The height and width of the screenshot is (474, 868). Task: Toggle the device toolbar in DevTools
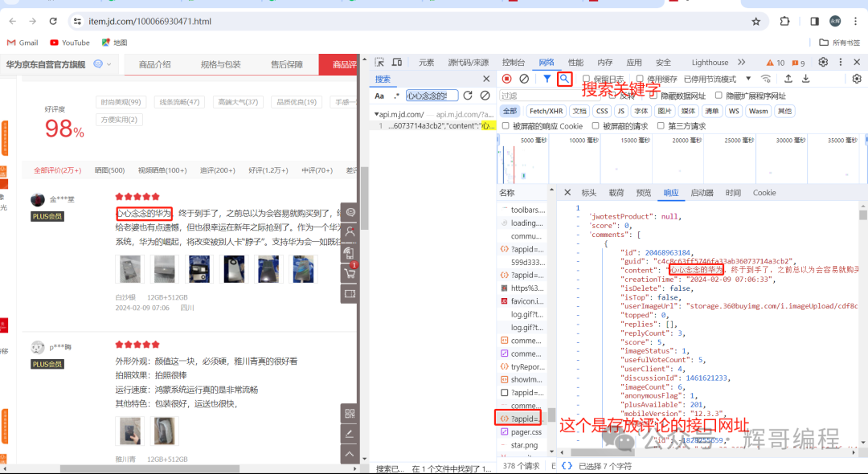pos(397,62)
